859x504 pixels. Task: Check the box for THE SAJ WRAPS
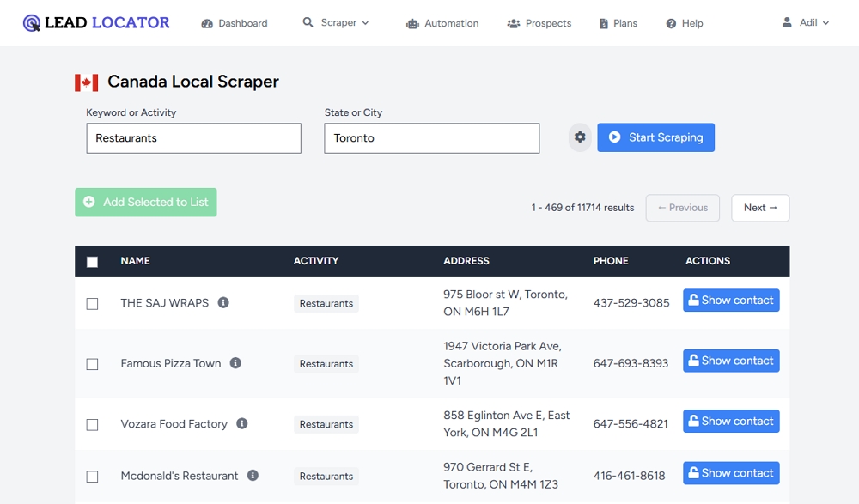[x=93, y=304]
